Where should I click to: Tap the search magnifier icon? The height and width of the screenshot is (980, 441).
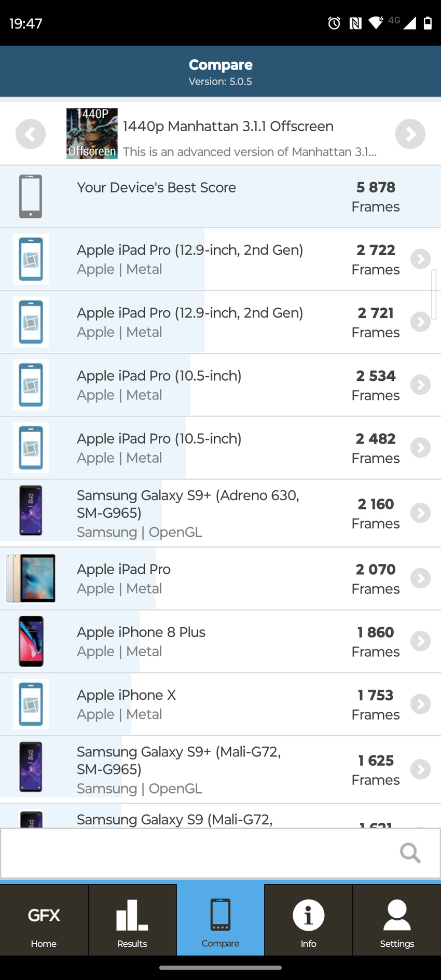(x=410, y=852)
